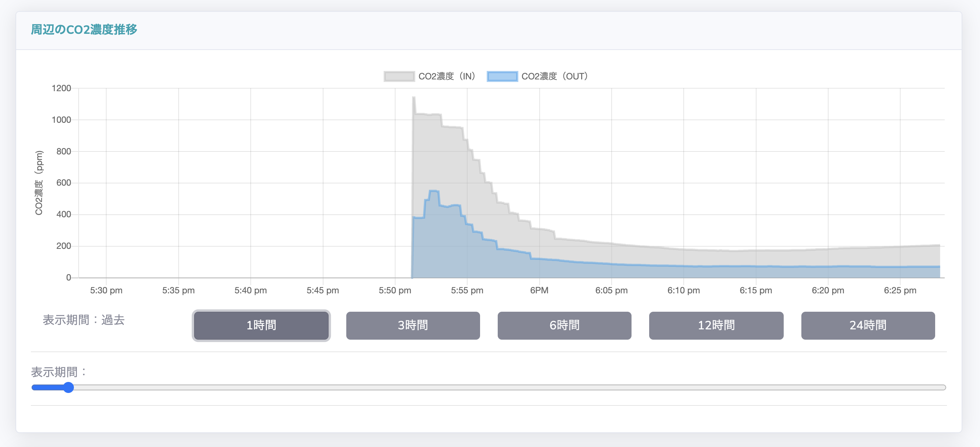This screenshot has height=447, width=980.
Task: Switch display period to 3時間
Action: (413, 325)
